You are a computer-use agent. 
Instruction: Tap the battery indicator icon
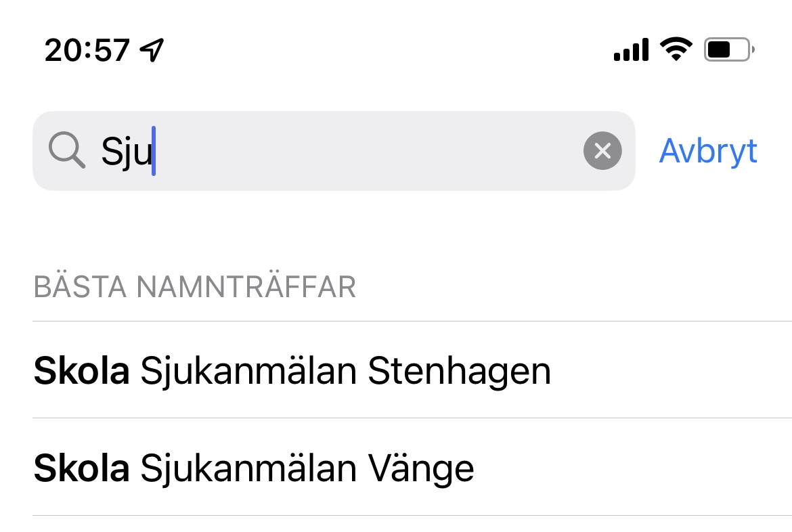click(x=729, y=49)
